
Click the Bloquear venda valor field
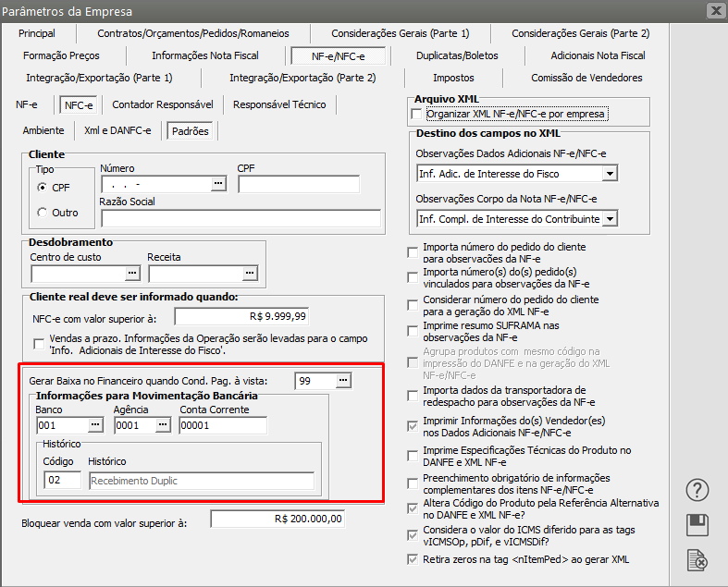[x=278, y=520]
